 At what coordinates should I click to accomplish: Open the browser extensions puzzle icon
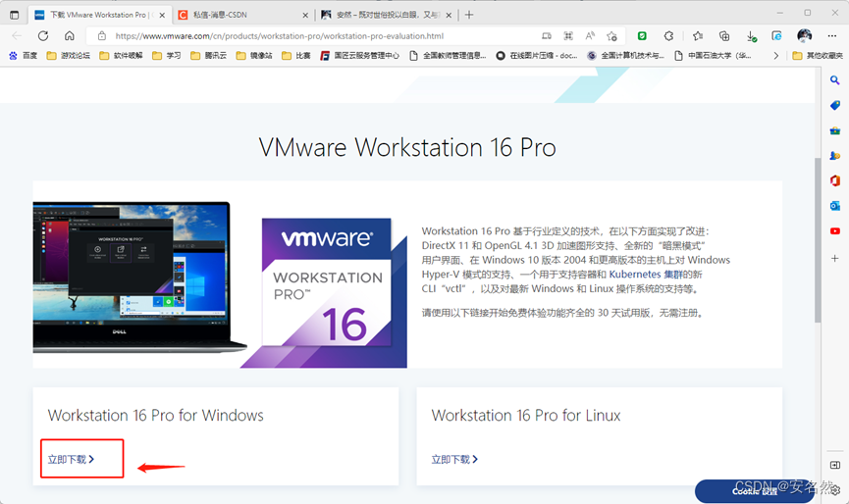pos(668,36)
